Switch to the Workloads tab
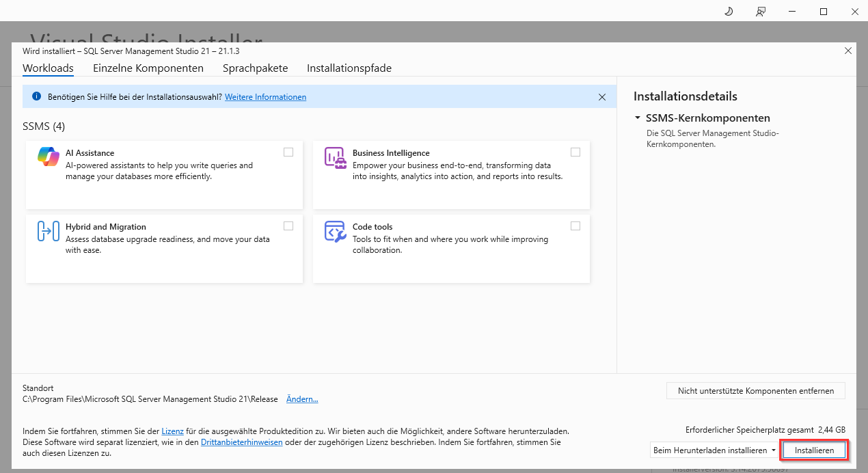 [48, 68]
